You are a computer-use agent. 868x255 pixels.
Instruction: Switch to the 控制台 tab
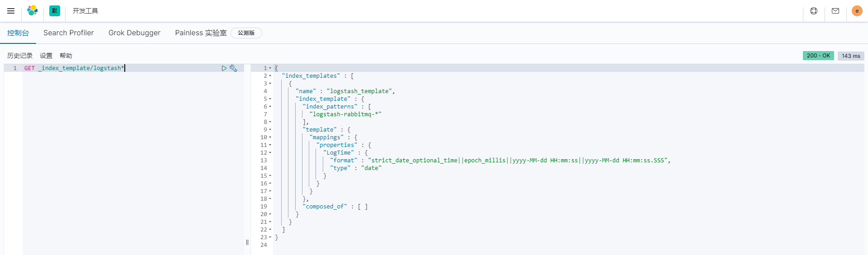coord(18,33)
